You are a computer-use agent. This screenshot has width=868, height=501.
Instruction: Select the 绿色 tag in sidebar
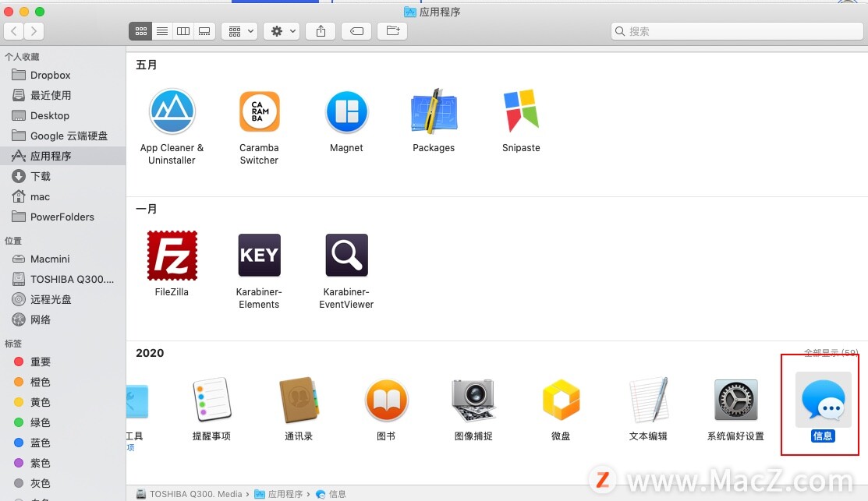click(63, 422)
